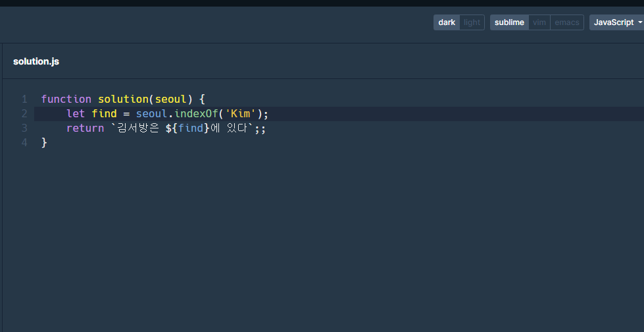Click the 'Kim' string literal
Viewport: 644px width, 332px height.
coord(241,113)
